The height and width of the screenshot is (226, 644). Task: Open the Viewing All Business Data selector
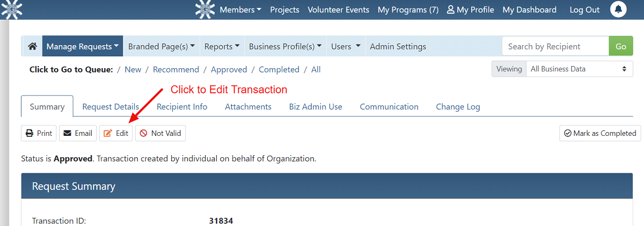[x=578, y=69]
